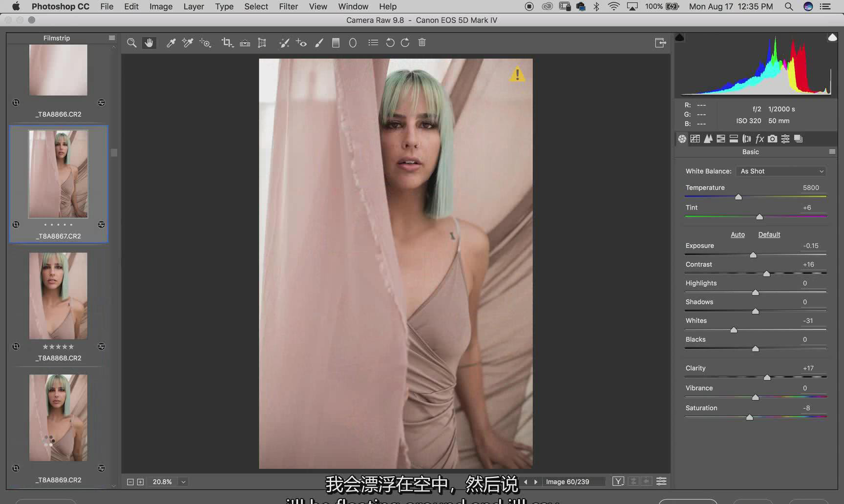Click the Exposure slider handle

(x=753, y=255)
